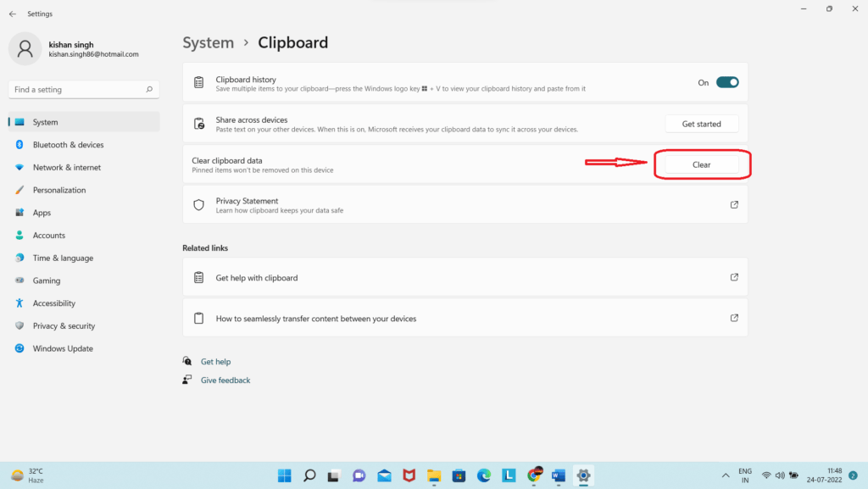Toggle Clipboard history switch off
The image size is (868, 489).
click(x=726, y=82)
